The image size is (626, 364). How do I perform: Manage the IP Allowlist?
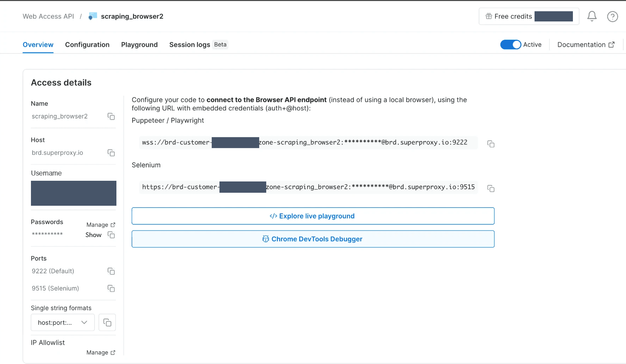[101, 352]
